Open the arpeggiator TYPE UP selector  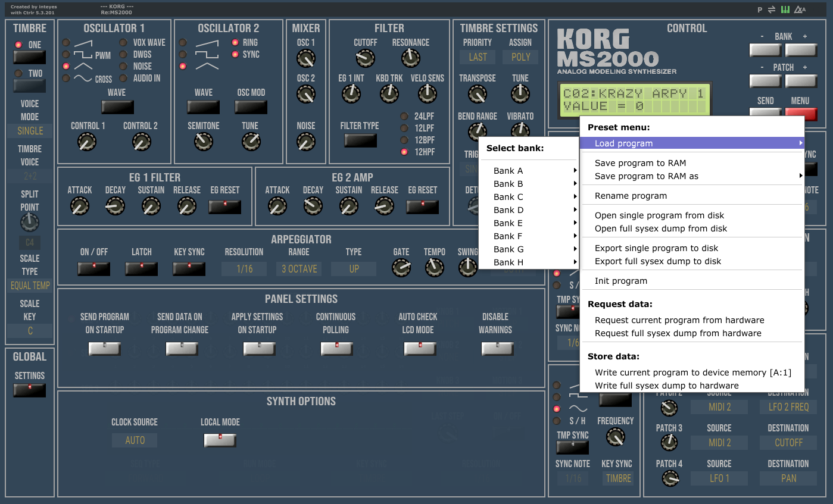[x=354, y=269]
